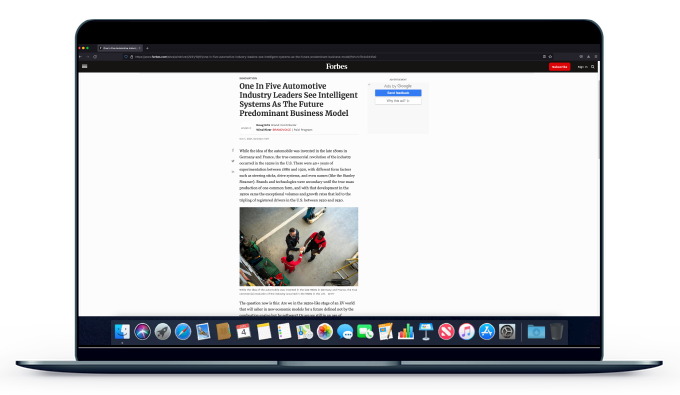This screenshot has height=395, width=680.
Task: Open Safari compass icon in dock
Action: (x=183, y=332)
